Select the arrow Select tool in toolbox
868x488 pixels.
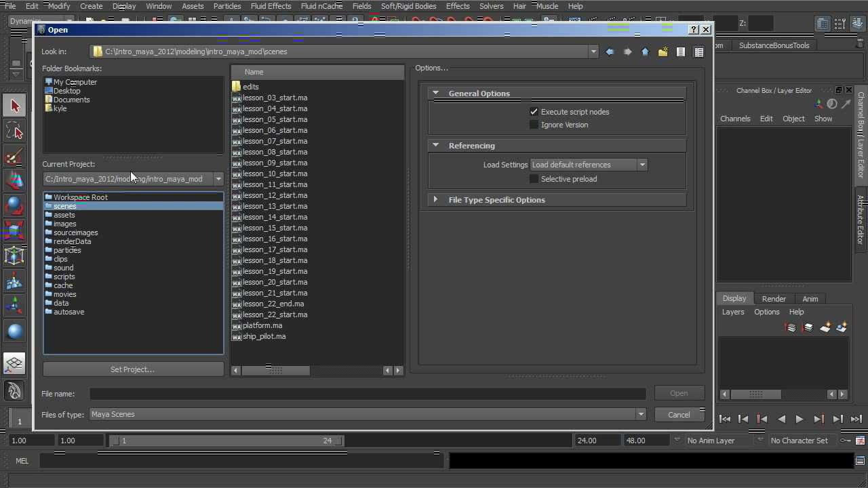[14, 106]
